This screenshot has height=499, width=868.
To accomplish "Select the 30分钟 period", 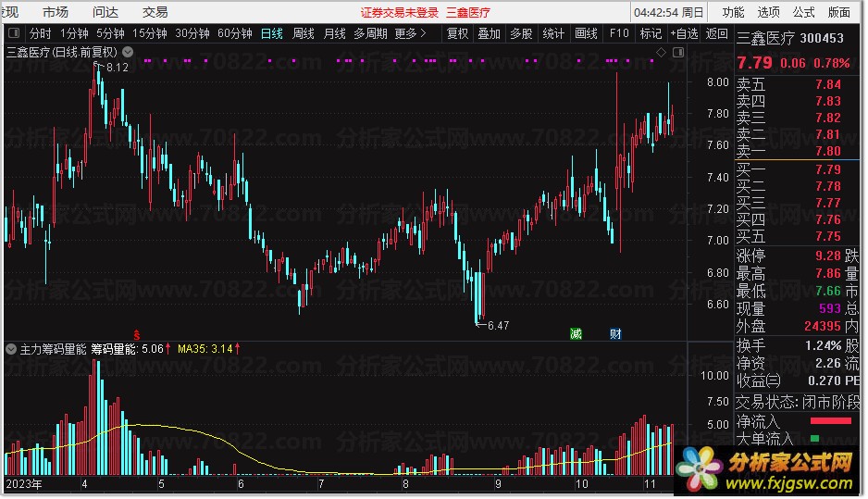I will (x=192, y=33).
